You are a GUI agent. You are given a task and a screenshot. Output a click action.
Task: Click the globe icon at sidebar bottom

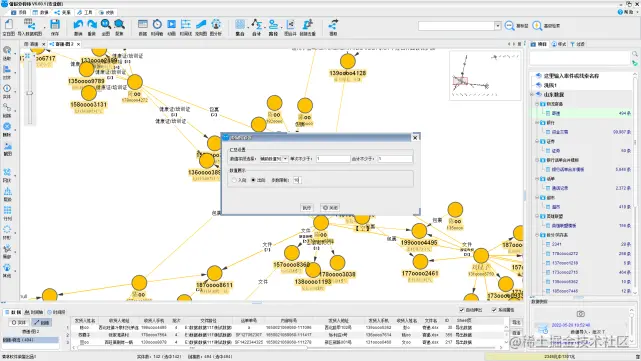pos(7,268)
